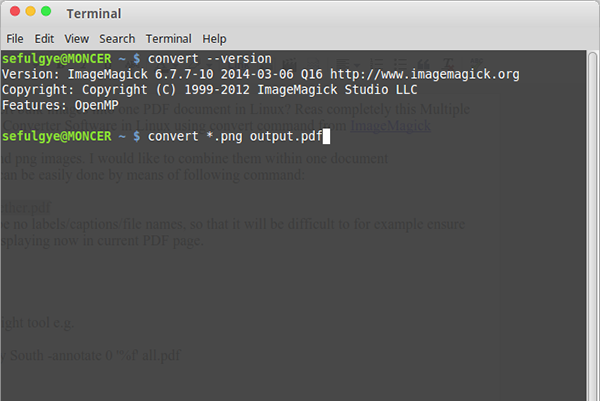600x401 pixels.
Task: Minimize the Terminal with the yellow button
Action: click(x=29, y=12)
